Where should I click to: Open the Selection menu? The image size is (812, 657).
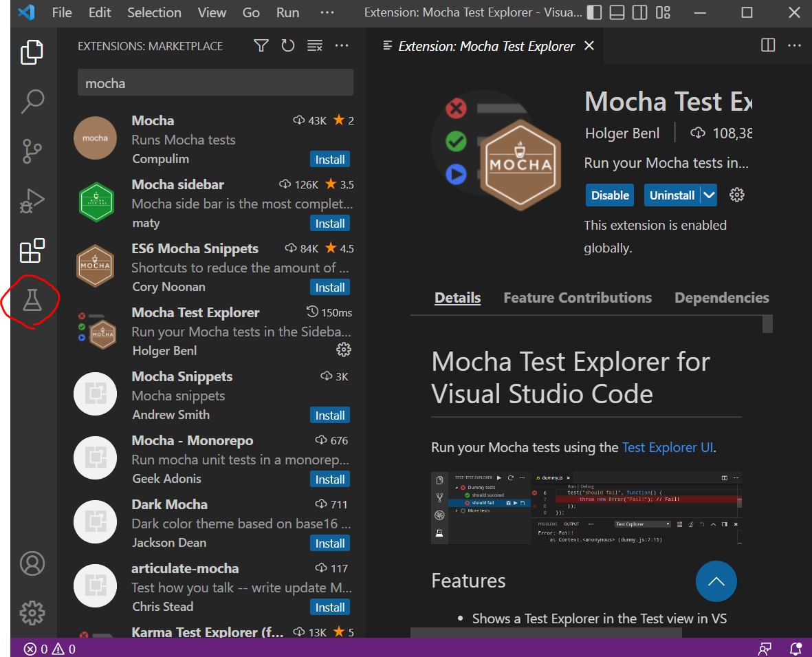154,12
